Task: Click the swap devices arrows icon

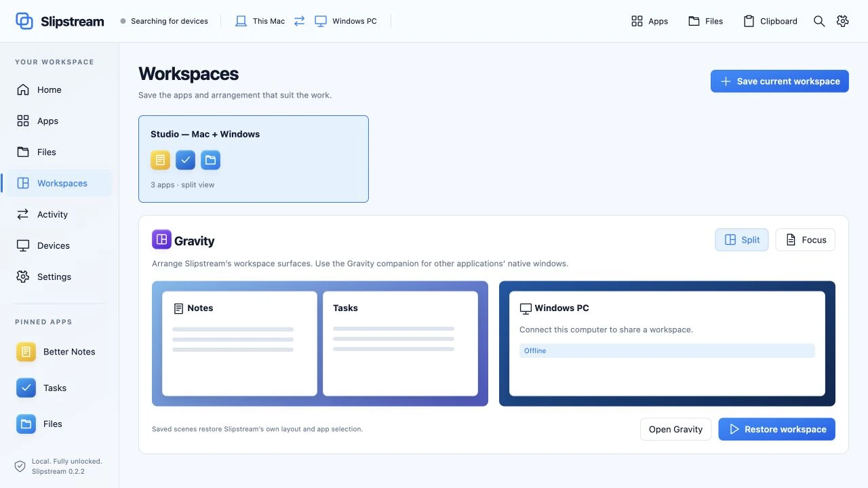Action: 299,21
